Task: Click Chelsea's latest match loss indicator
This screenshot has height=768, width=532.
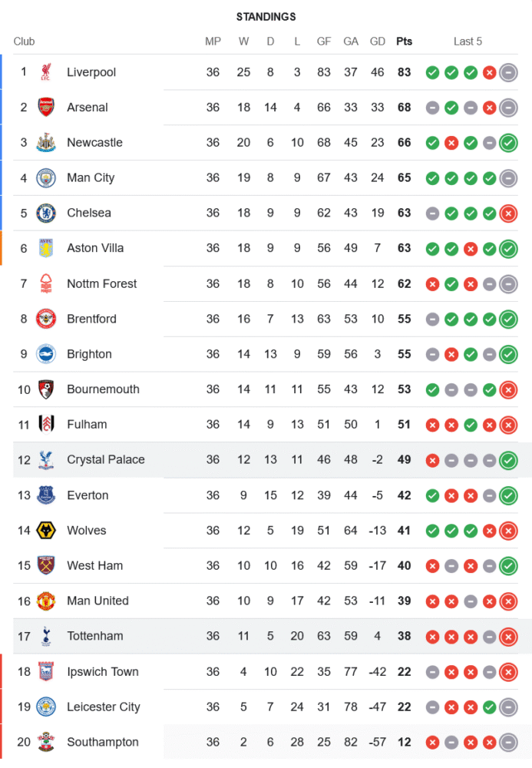Action: (507, 214)
